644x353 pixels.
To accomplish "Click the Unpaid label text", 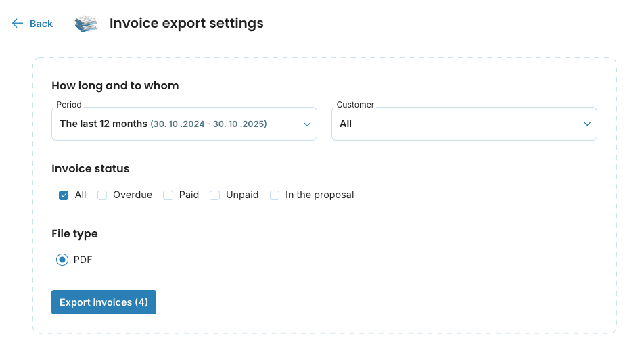I will tap(242, 195).
